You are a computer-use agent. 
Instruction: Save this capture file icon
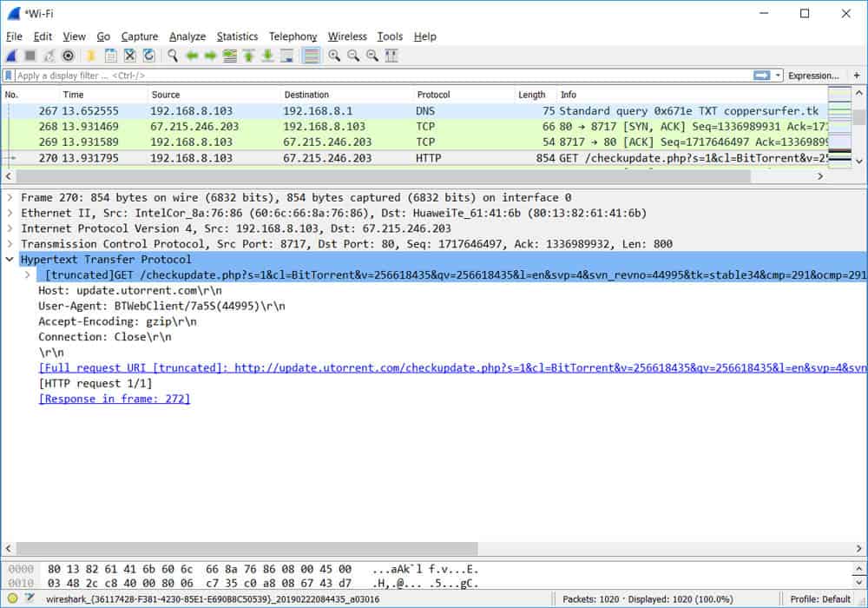(111, 56)
